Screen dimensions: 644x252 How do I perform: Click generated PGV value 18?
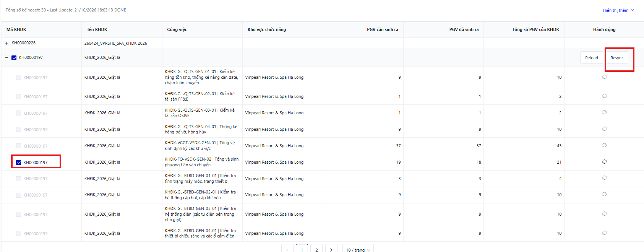479,162
